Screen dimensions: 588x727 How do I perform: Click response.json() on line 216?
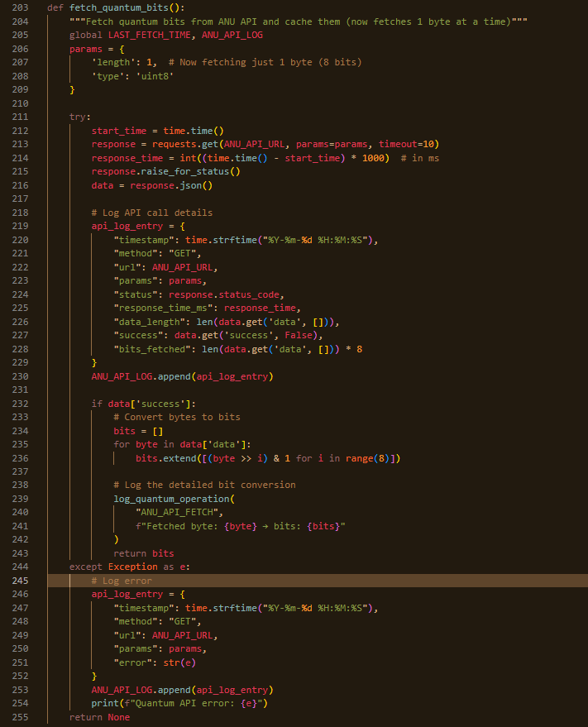coord(171,185)
